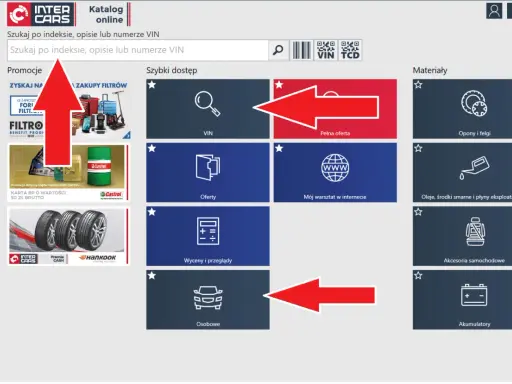The width and height of the screenshot is (512, 384).
Task: Open the Hankook tyres promotion banner
Action: [x=68, y=236]
